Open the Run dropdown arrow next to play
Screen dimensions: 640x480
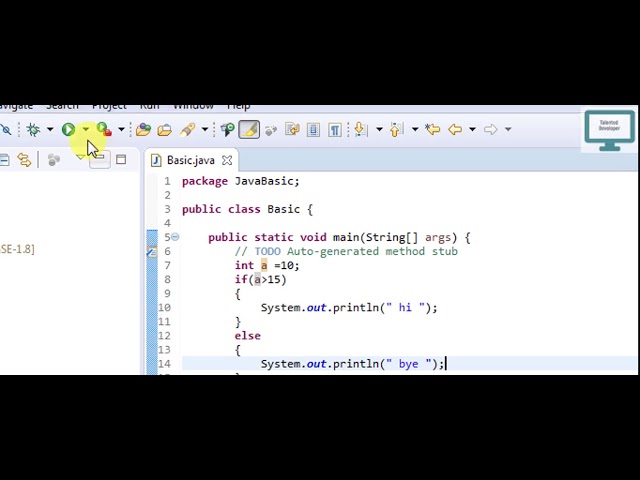pos(86,129)
